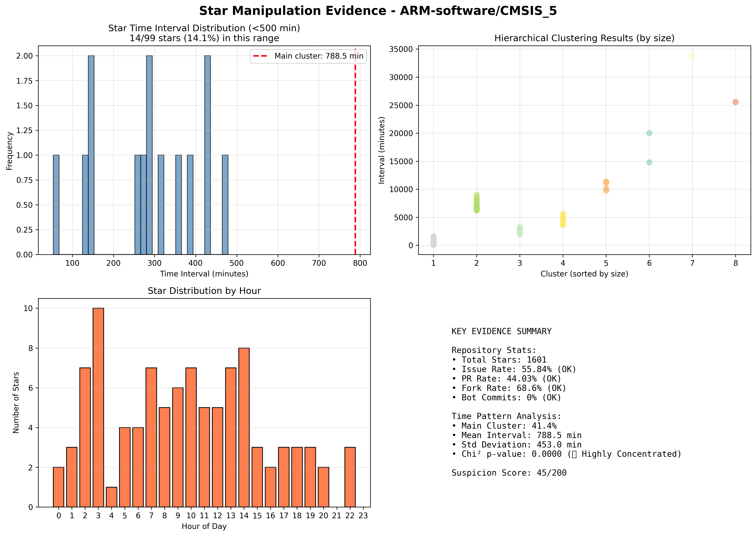
Task: Click the gray points of cluster 1
Action: click(433, 241)
